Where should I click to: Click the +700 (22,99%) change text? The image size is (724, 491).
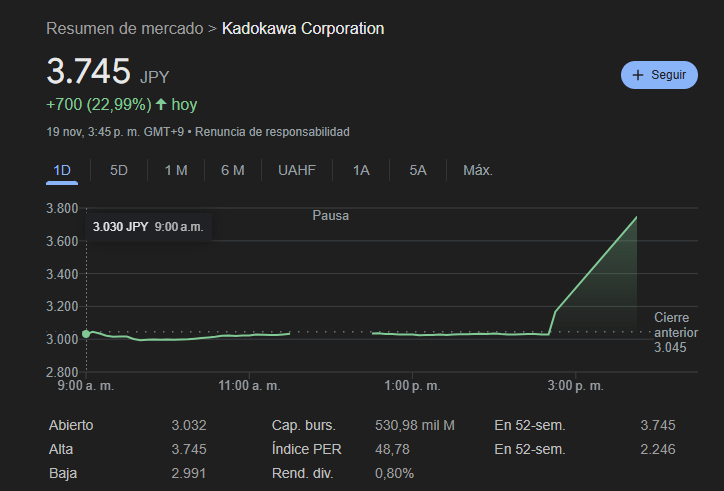tap(99, 104)
